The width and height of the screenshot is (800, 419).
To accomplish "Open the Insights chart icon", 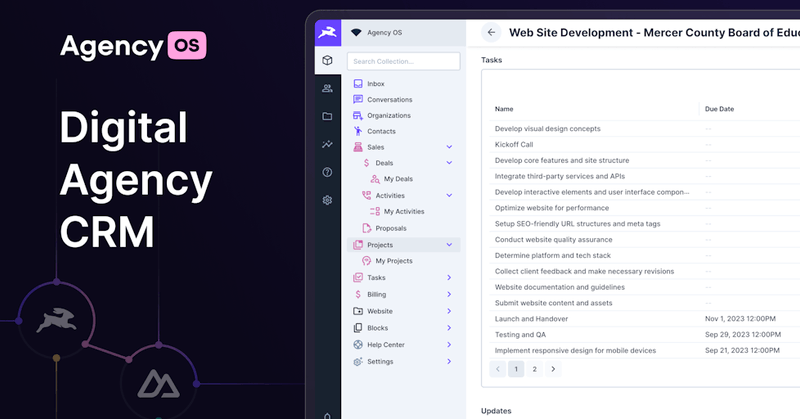I will 328,144.
